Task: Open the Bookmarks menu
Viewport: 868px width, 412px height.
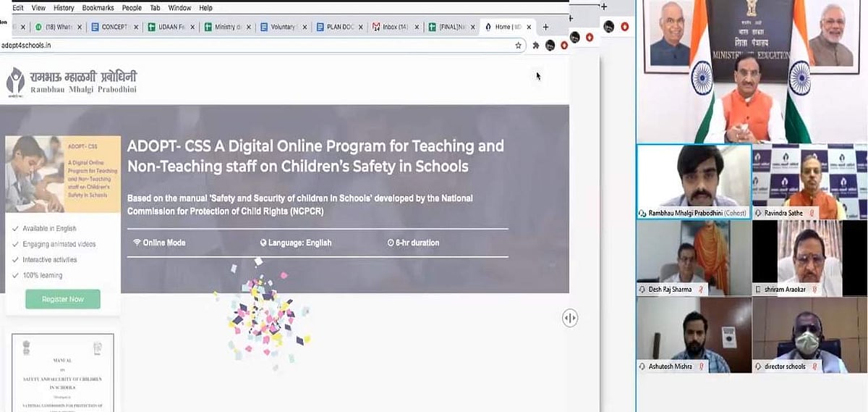Action: click(x=98, y=8)
